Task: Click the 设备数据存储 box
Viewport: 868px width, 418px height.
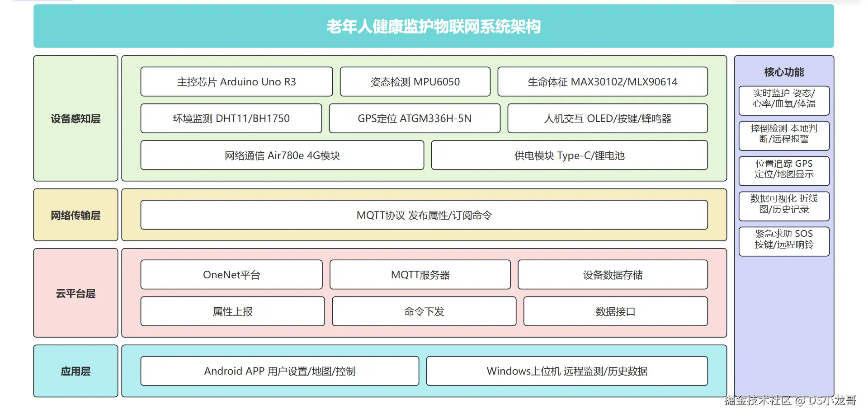Action: pos(613,275)
